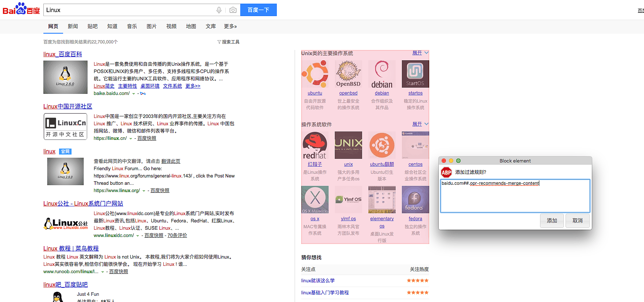
Task: Open the 图片 tab
Action: (x=151, y=26)
